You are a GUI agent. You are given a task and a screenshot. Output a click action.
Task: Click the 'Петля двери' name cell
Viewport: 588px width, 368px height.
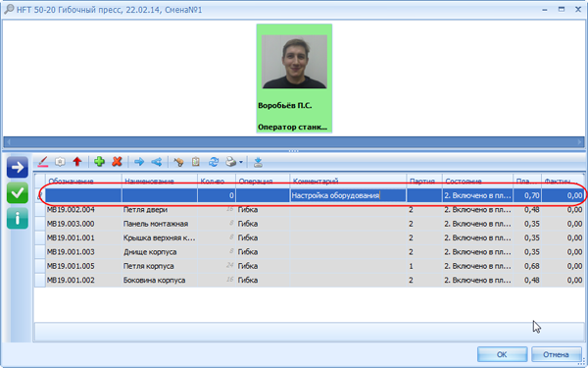click(x=160, y=210)
